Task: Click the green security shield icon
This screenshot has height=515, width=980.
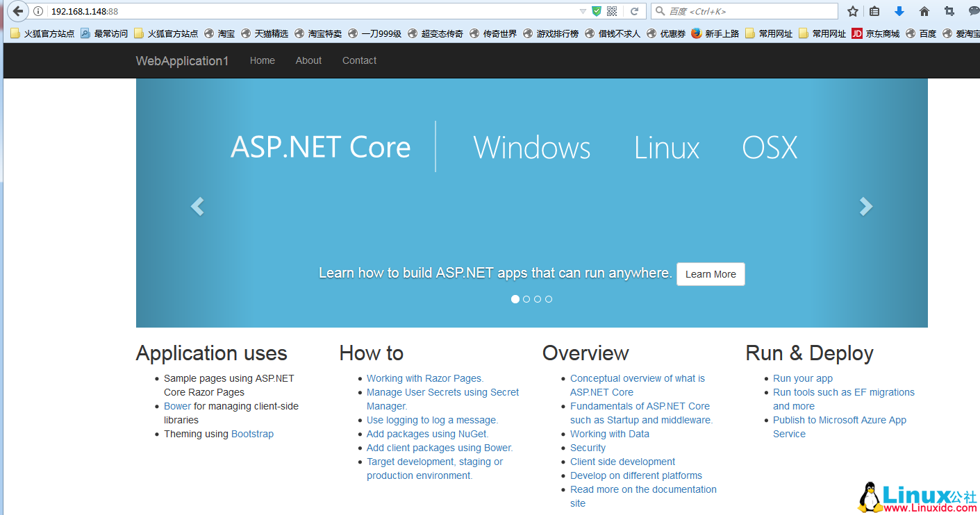Action: (597, 11)
